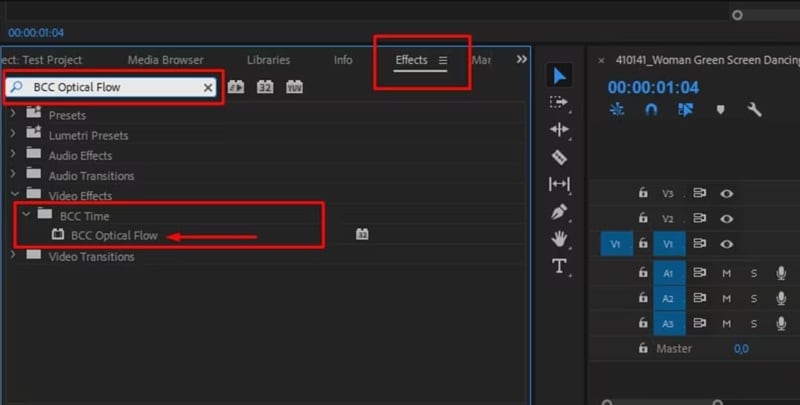Toggle Snap in timeline magnet icon
The width and height of the screenshot is (800, 405).
pyautogui.click(x=651, y=110)
